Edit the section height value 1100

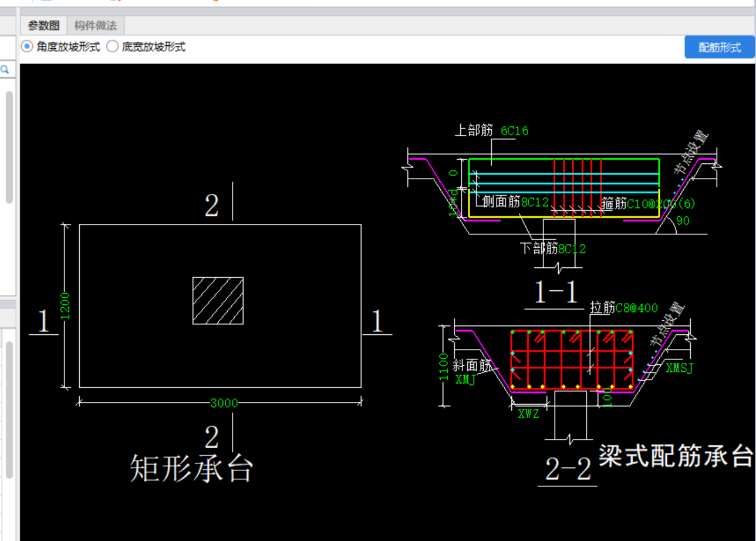click(x=444, y=367)
